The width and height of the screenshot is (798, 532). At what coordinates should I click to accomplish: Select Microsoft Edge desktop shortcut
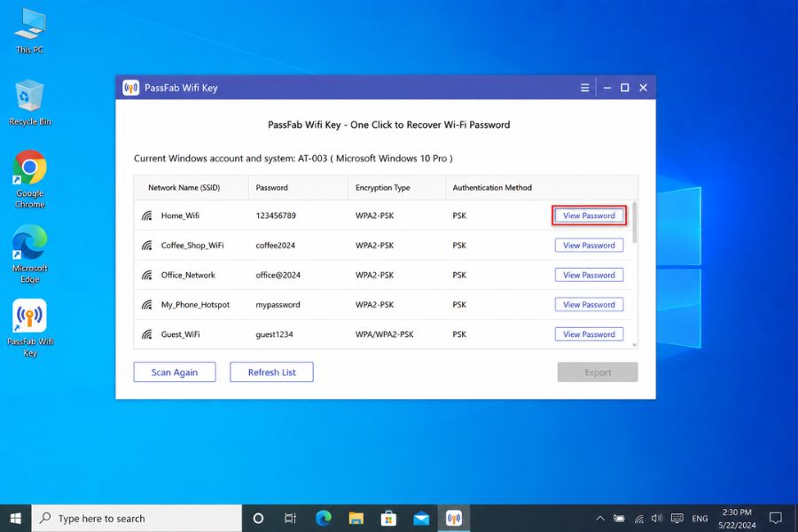point(29,254)
